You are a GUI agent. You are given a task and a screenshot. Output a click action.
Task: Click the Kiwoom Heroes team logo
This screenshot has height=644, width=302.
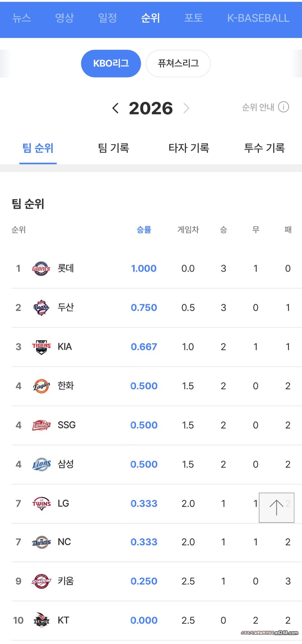pos(41,581)
